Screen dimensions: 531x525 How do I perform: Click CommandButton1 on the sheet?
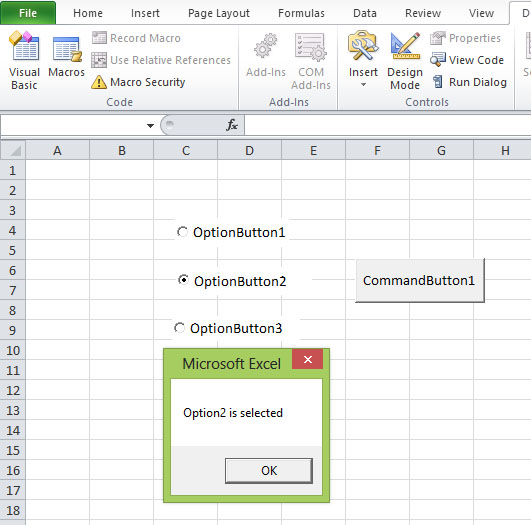(420, 280)
